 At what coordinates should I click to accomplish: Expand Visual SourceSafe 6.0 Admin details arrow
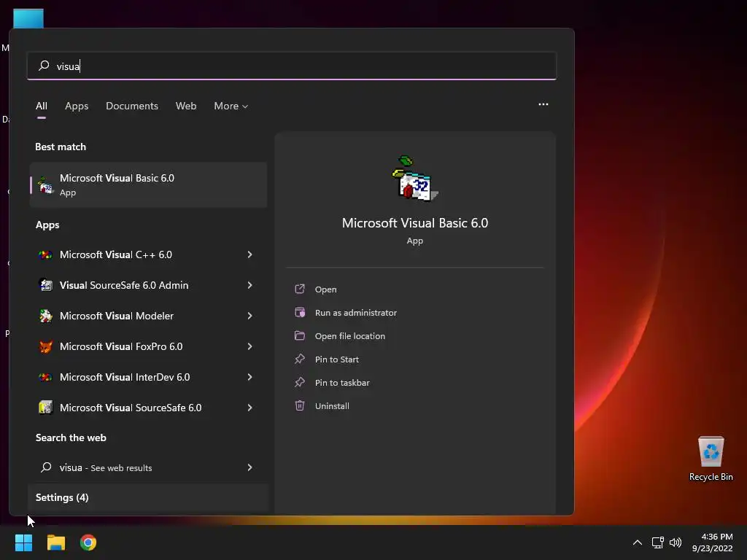coord(249,285)
